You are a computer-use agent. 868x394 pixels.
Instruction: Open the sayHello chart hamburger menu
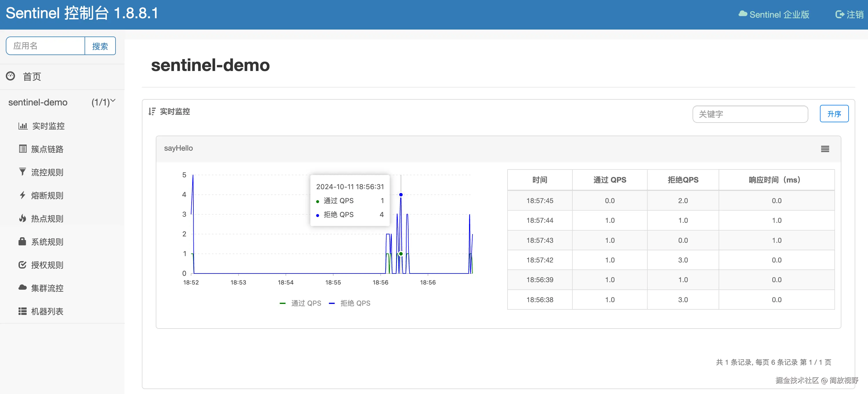[x=825, y=149]
